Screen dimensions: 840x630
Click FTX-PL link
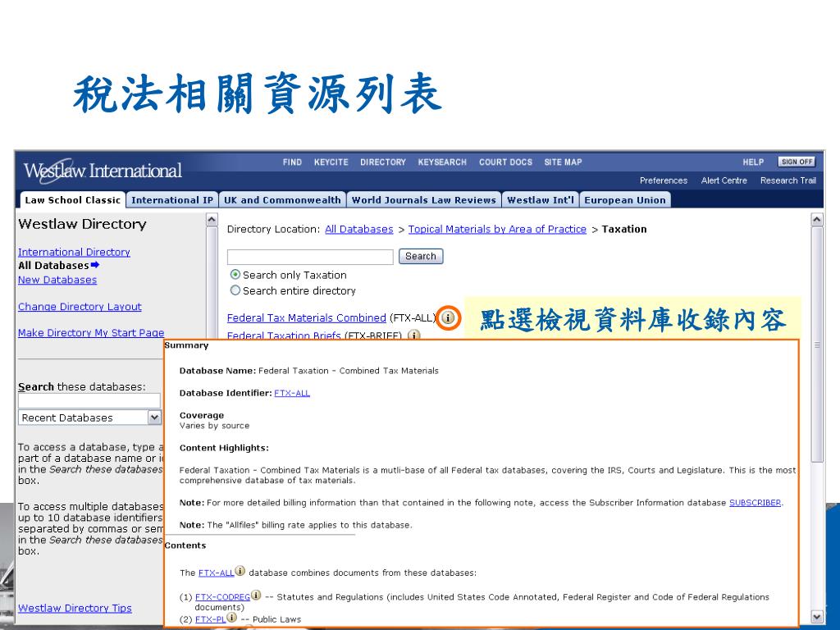pos(211,619)
